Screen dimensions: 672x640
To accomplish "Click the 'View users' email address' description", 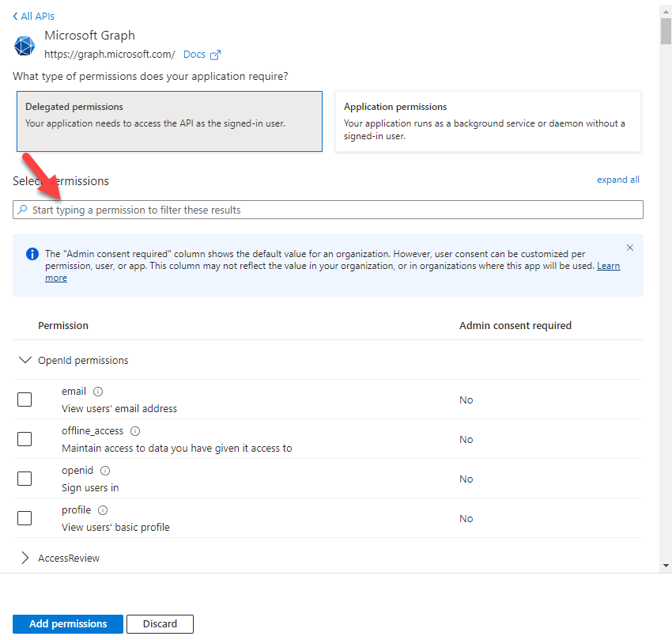I will [119, 408].
